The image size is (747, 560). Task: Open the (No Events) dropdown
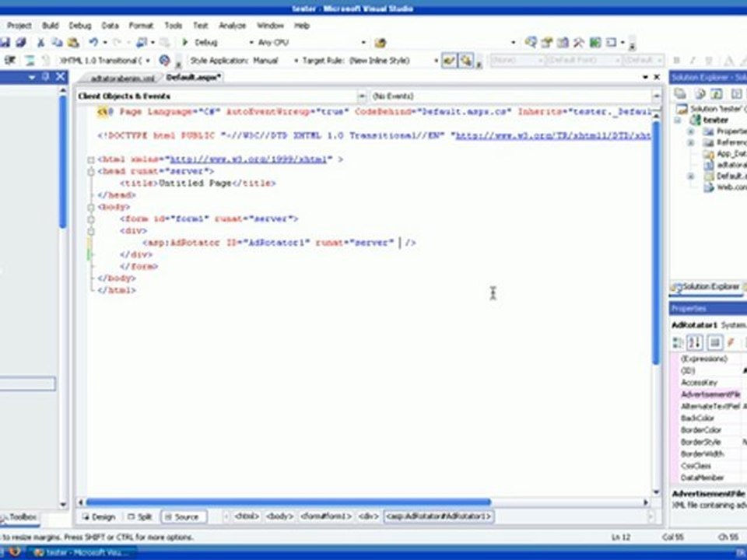656,96
